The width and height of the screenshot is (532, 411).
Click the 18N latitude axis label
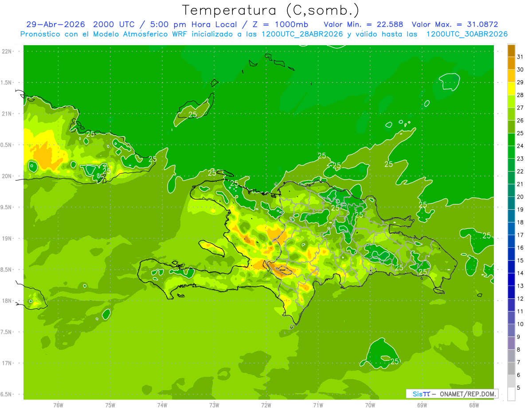8,301
